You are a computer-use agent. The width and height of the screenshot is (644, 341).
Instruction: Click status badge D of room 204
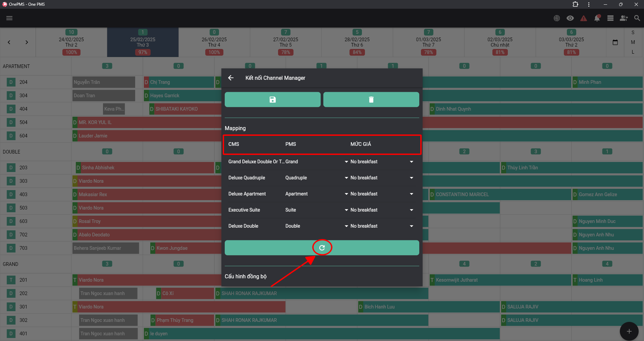tap(11, 82)
